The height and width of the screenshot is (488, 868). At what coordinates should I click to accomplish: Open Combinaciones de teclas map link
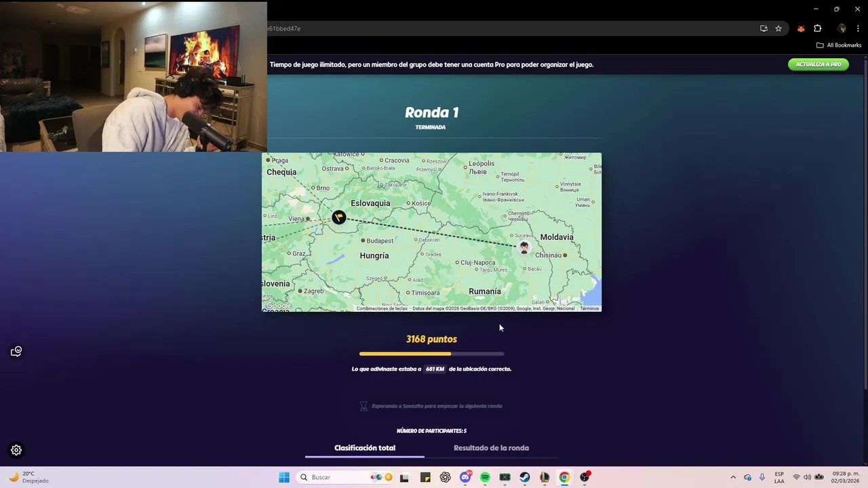[382, 308]
